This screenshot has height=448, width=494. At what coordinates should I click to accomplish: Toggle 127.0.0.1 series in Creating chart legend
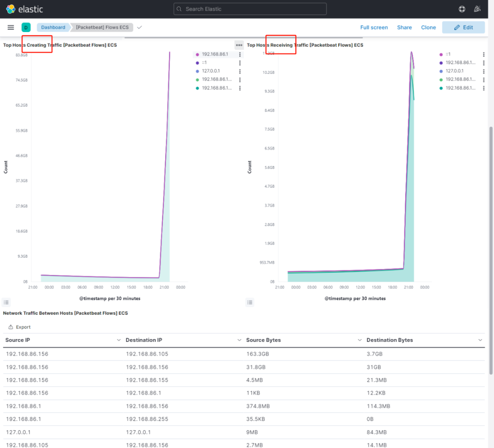click(x=211, y=71)
